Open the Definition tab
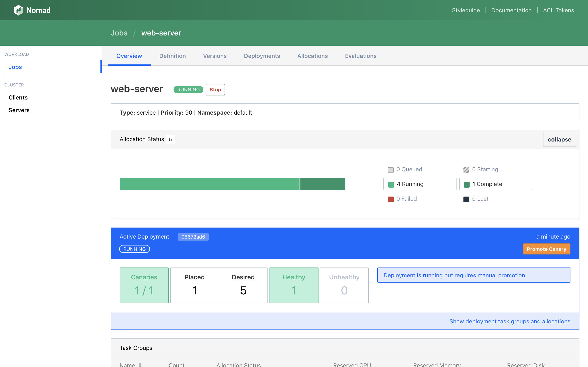This screenshot has height=367, width=588. 172,56
